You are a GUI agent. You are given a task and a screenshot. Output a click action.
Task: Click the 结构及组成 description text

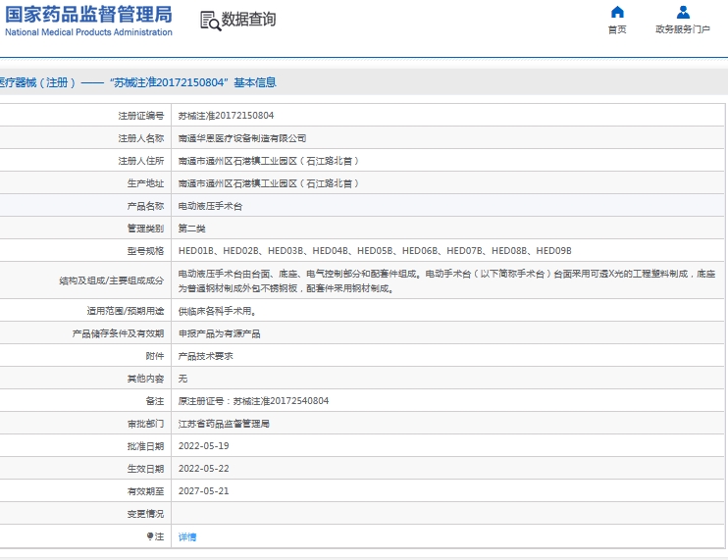(x=446, y=281)
